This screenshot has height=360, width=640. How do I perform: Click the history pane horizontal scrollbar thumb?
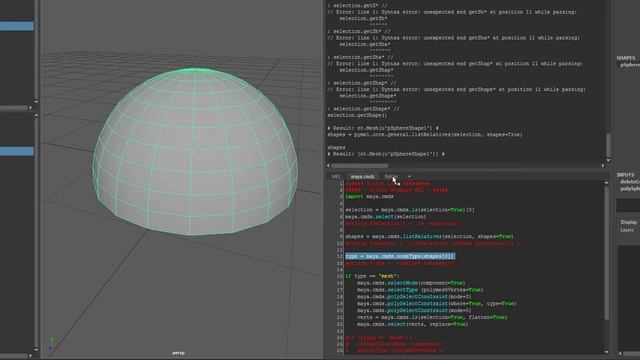point(359,166)
